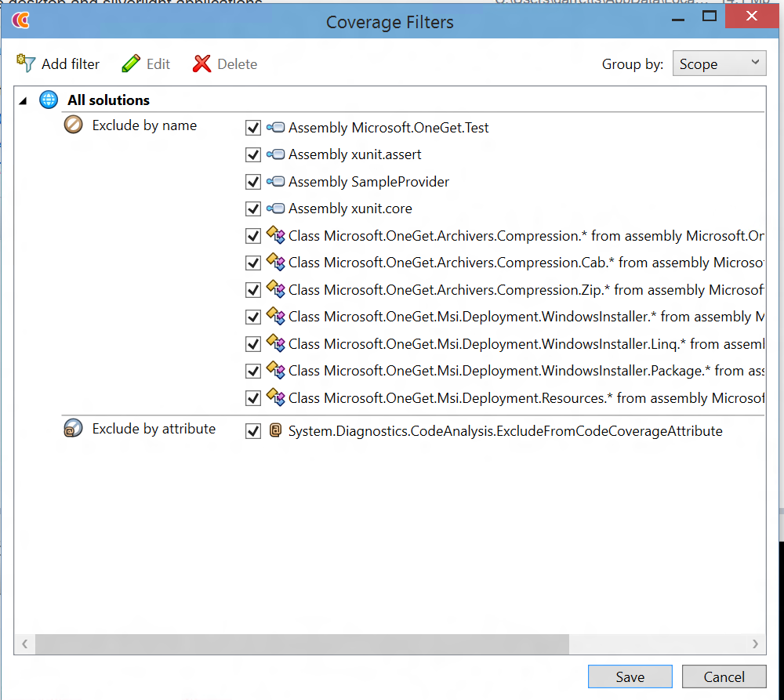The height and width of the screenshot is (700, 784).
Task: Uncheck the Assembly xunit.assert filter
Action: point(253,155)
